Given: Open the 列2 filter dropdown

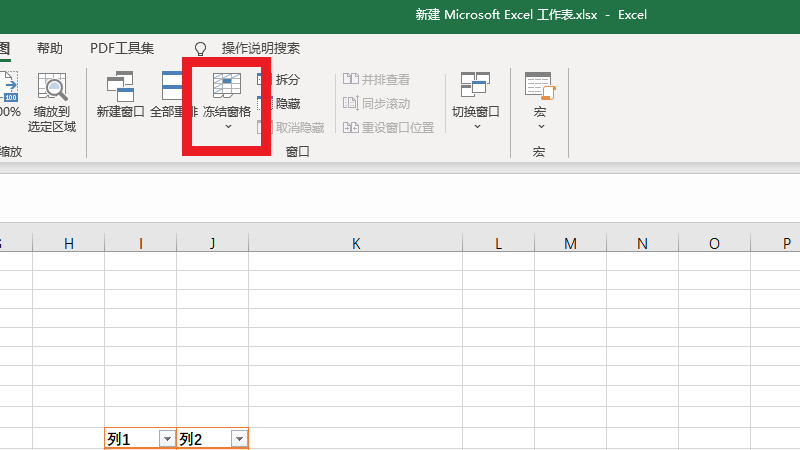Looking at the screenshot, I should [238, 439].
